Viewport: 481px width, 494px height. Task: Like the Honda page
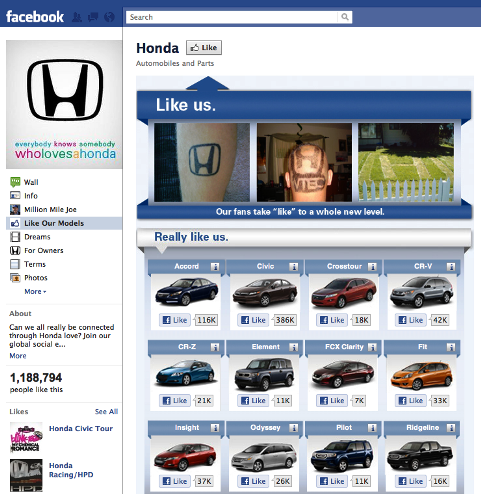point(204,48)
